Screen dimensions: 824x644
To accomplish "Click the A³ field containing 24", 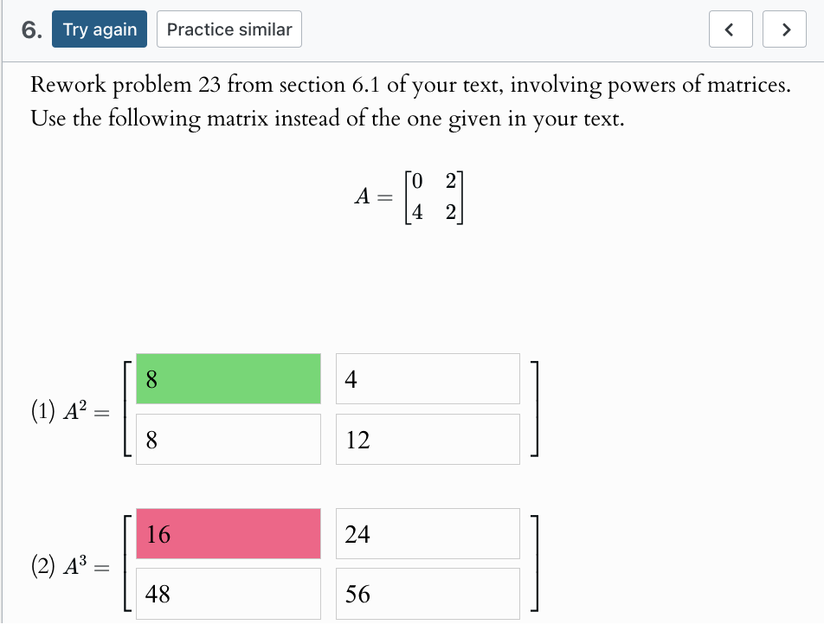I will (x=427, y=533).
